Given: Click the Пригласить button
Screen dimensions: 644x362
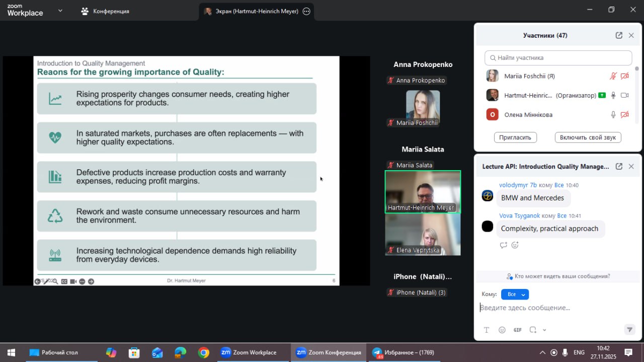Looking at the screenshot, I should coord(515,137).
